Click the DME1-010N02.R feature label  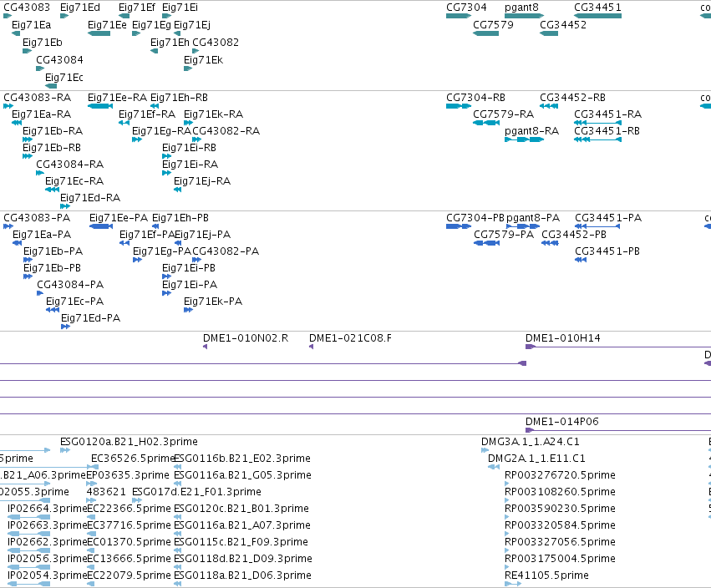(246, 338)
